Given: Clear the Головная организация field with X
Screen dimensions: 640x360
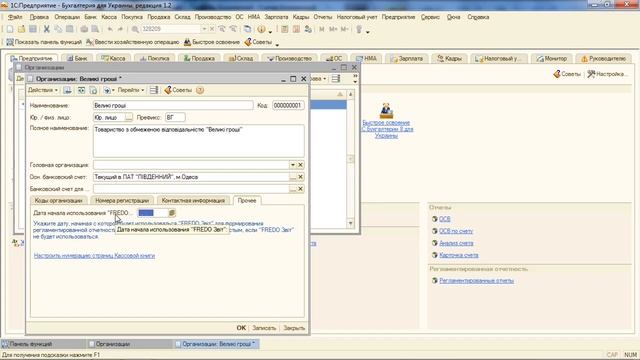Looking at the screenshot, I should (x=300, y=165).
